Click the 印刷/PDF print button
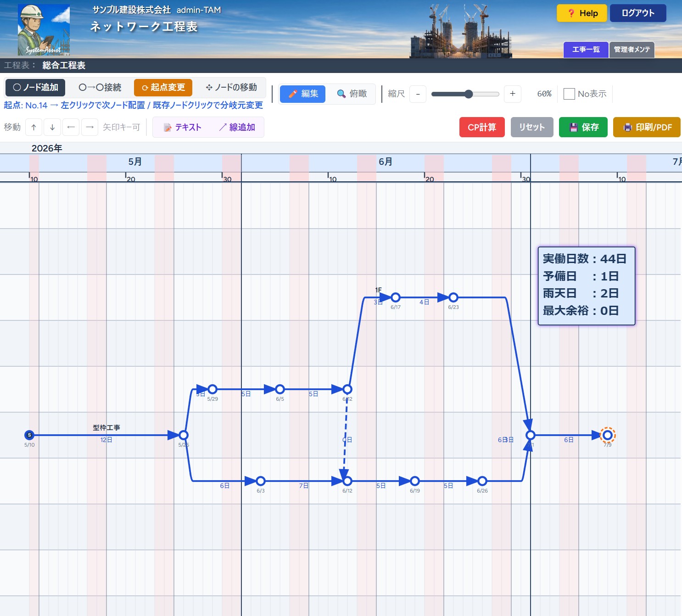682x616 pixels. coord(647,127)
